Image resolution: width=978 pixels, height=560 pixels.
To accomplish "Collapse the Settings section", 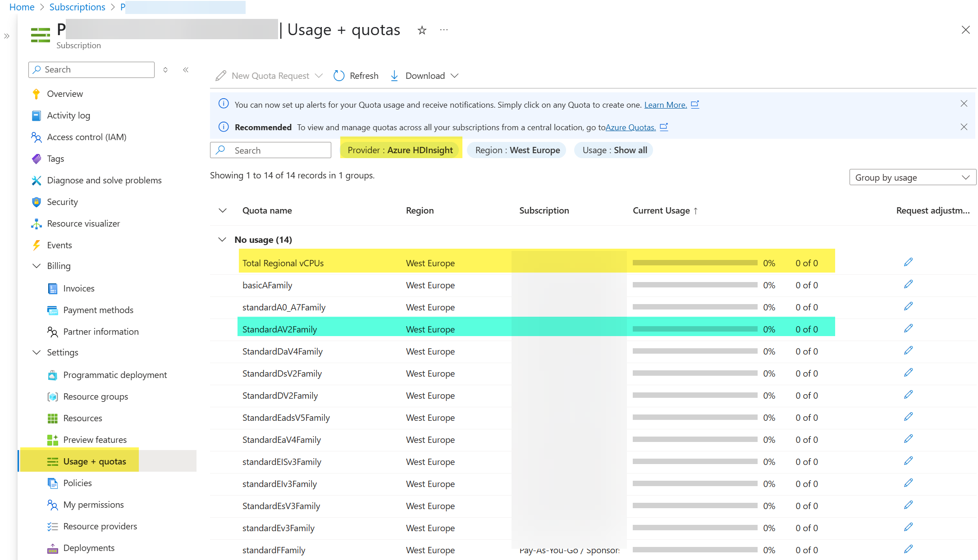I will [37, 352].
